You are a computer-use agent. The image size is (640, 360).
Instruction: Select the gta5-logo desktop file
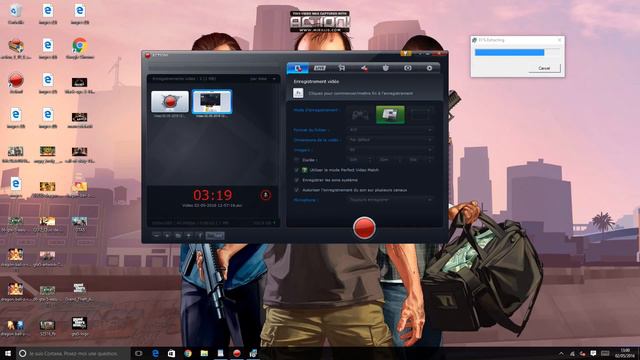pyautogui.click(x=80, y=326)
